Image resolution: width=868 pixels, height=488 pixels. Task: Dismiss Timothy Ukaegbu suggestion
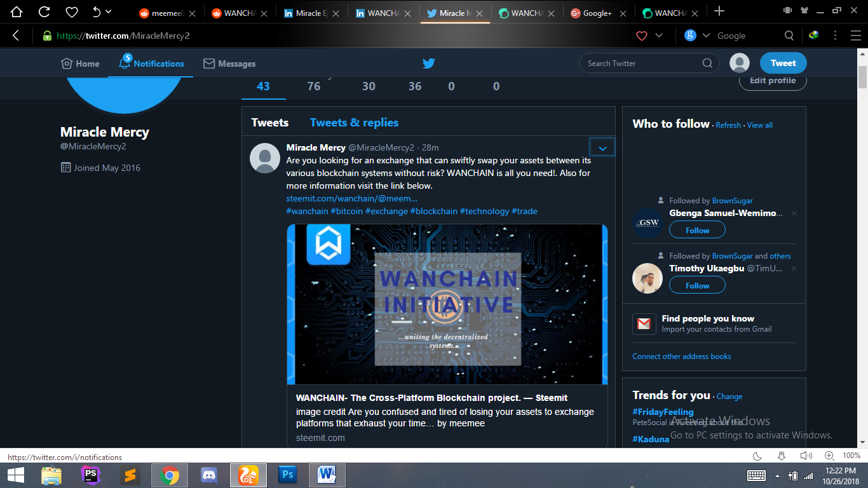(x=794, y=269)
